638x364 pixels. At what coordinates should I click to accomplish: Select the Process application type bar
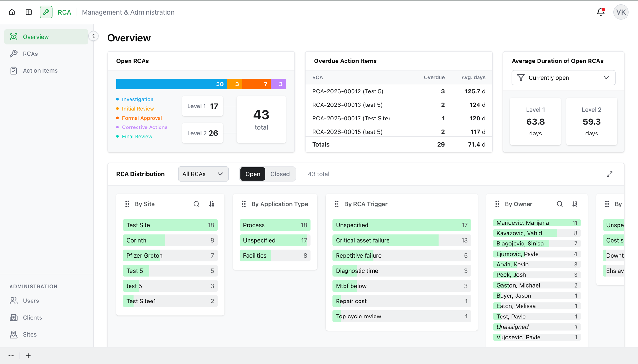[275, 225]
